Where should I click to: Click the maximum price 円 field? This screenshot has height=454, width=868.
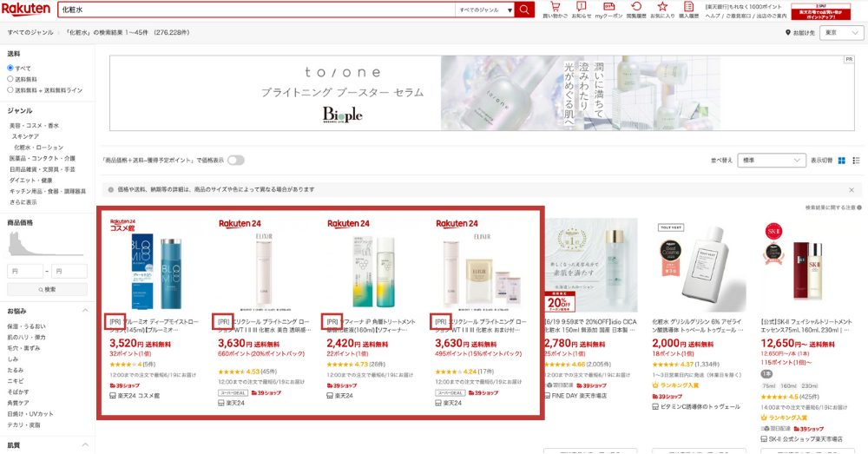[x=69, y=272]
